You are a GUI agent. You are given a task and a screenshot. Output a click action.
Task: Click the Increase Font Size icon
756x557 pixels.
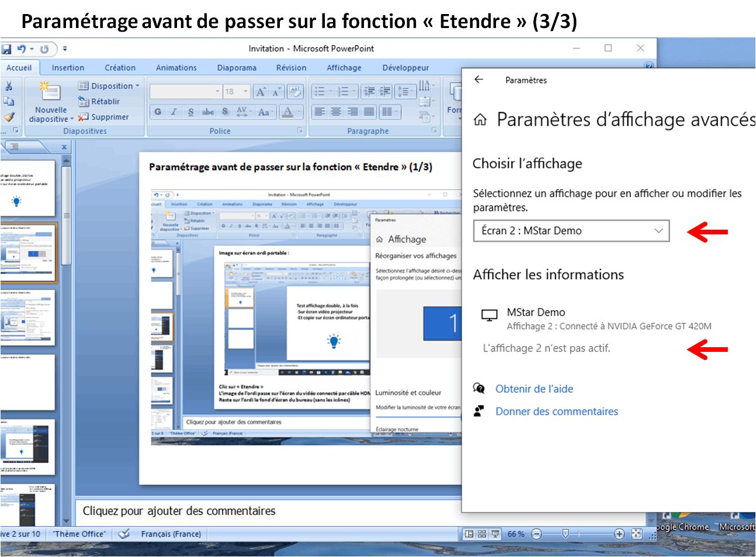[261, 92]
